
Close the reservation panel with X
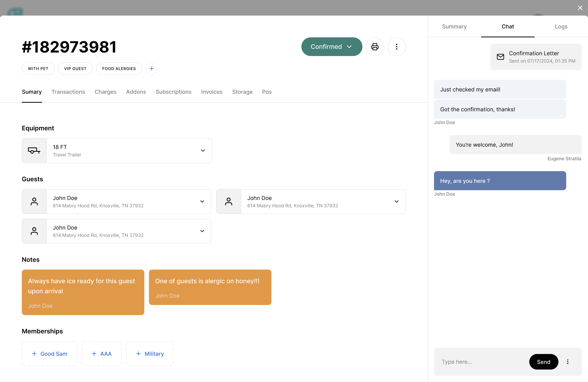pos(580,8)
